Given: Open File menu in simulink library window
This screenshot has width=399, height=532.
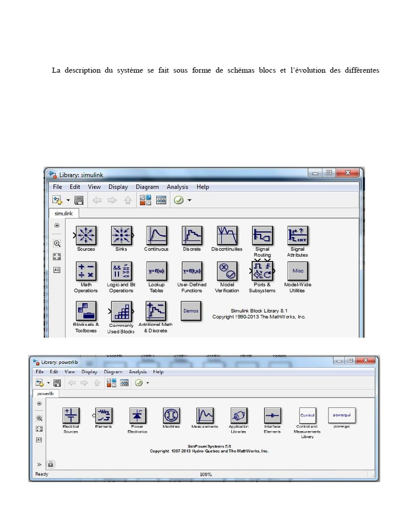Looking at the screenshot, I should (x=57, y=187).
